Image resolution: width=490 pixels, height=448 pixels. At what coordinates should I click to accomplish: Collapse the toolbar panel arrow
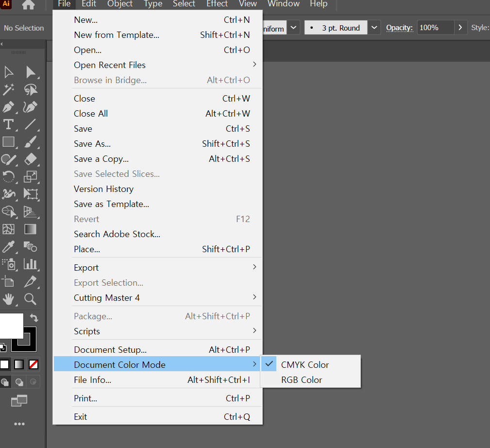2,44
